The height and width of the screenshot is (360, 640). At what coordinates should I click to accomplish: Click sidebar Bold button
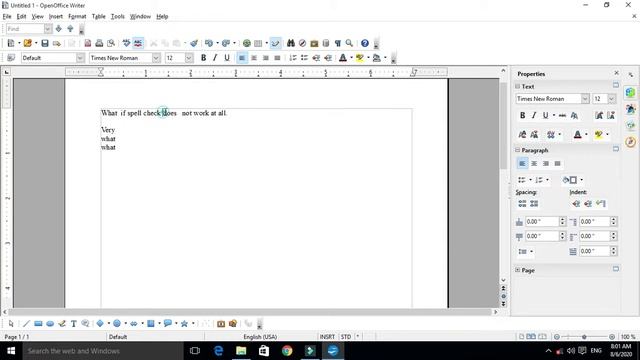(522, 116)
